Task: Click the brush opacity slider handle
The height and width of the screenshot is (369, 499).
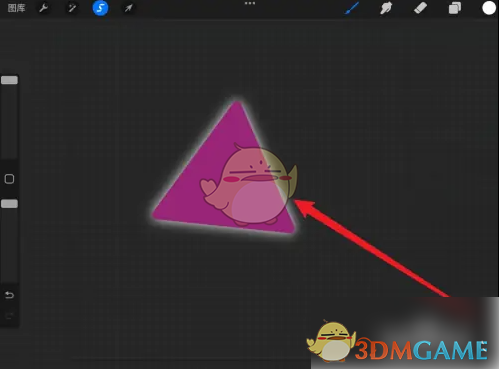Action: coord(9,204)
